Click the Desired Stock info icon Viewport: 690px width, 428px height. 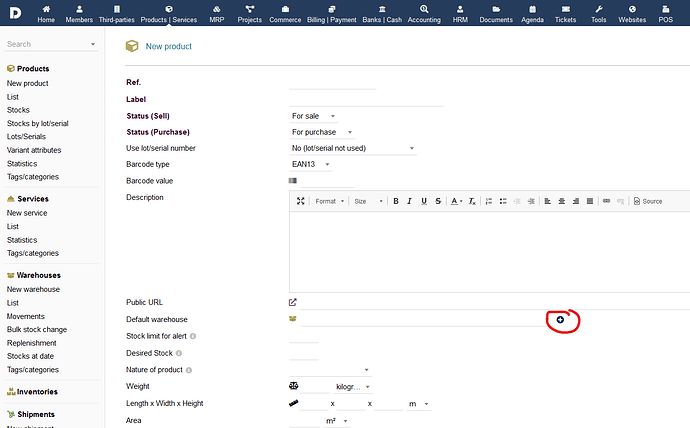tap(179, 353)
